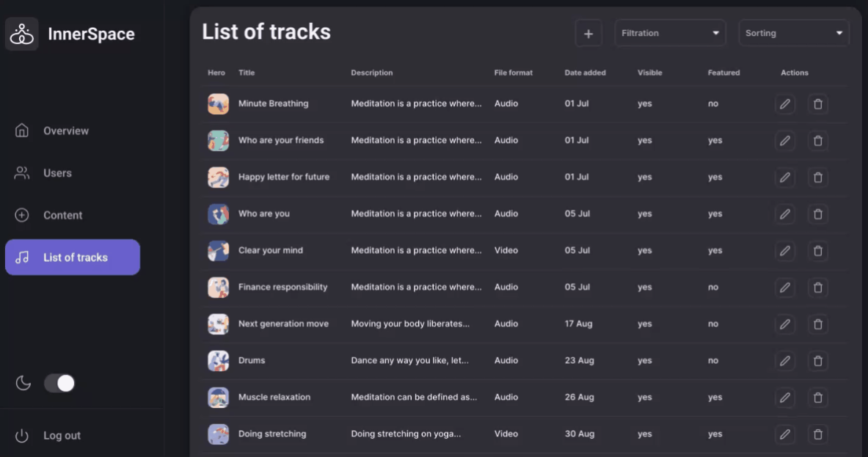Click the InnerSpace logo icon
Viewport: 868px width, 457px height.
point(22,34)
